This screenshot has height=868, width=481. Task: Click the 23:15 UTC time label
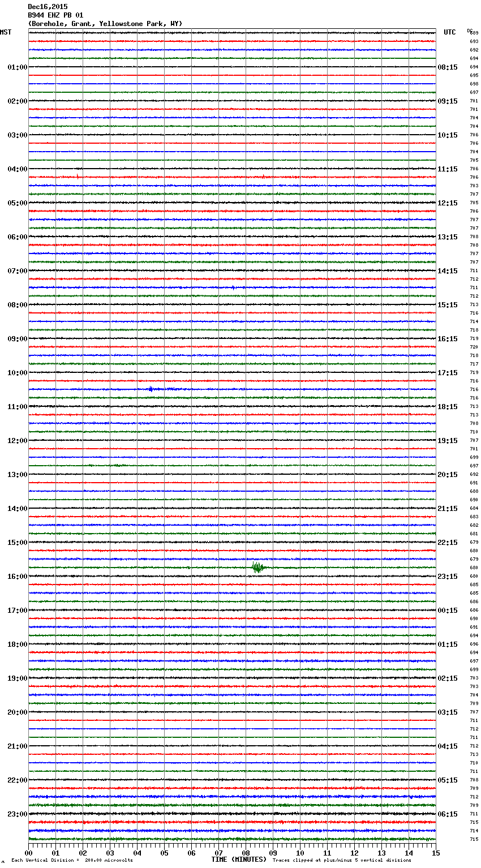coord(448,577)
